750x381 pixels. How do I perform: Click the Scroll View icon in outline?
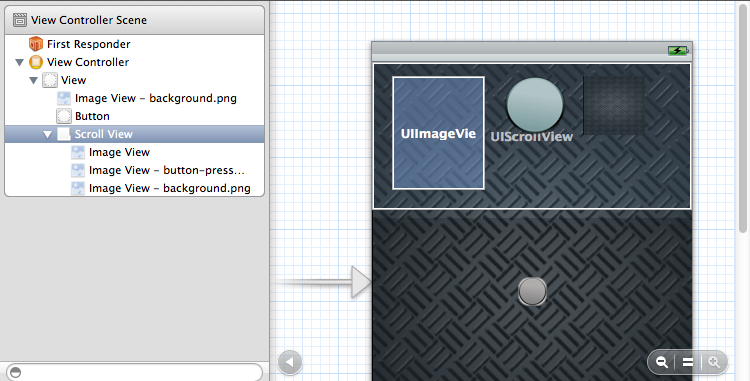tap(64, 134)
